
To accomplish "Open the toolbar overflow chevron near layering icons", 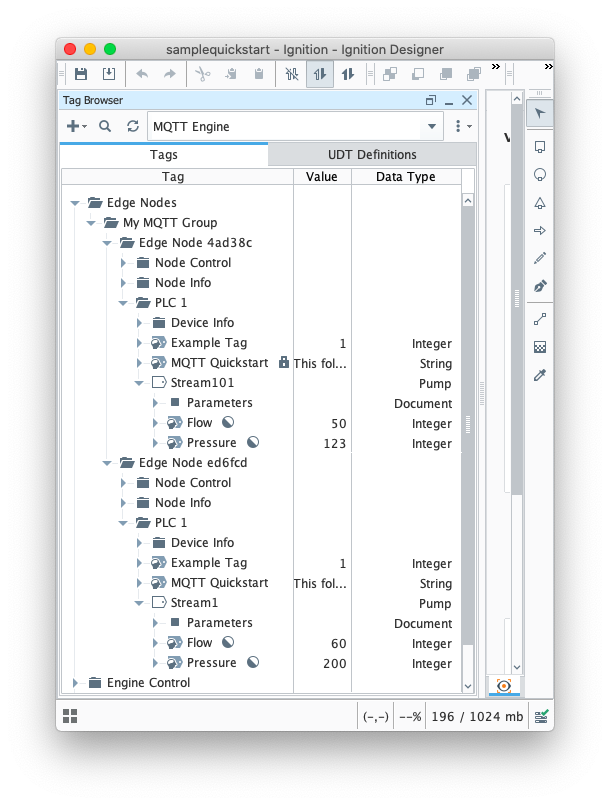I will 495,66.
